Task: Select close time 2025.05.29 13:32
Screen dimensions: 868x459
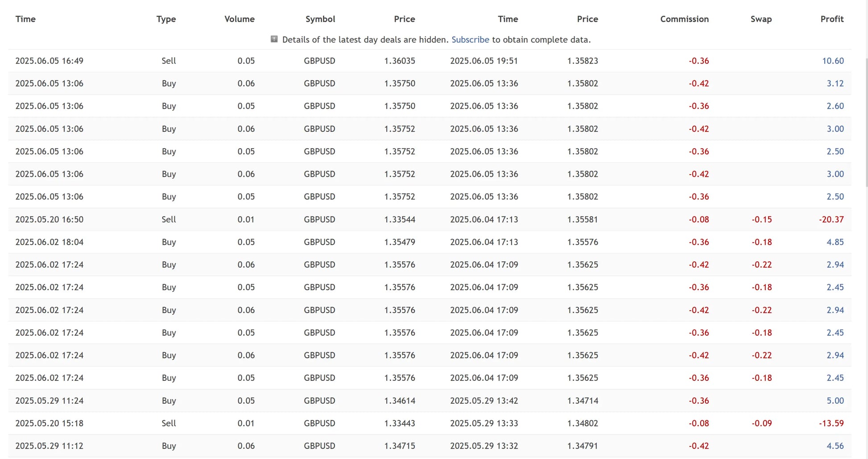Action: pos(484,446)
